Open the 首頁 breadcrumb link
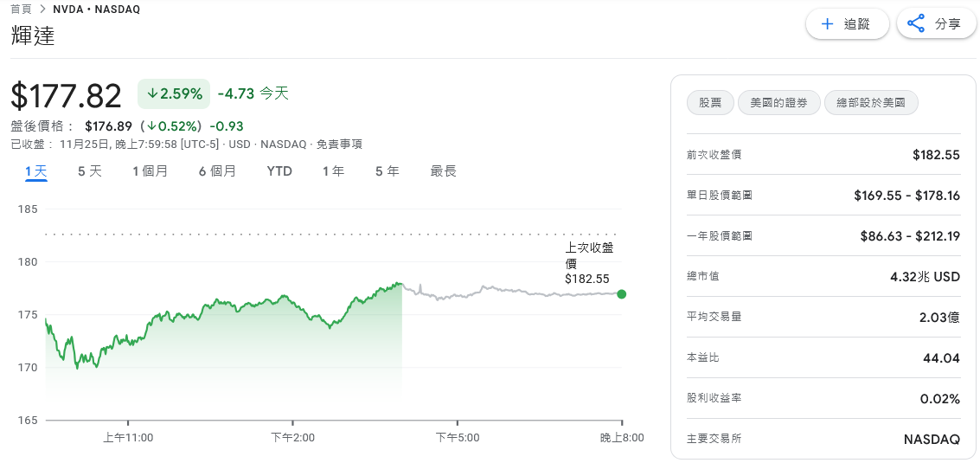Screen dimensions: 980x463 click(x=21, y=10)
